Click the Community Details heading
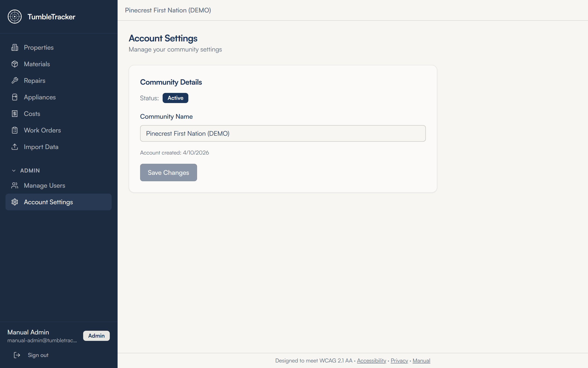 tap(171, 82)
